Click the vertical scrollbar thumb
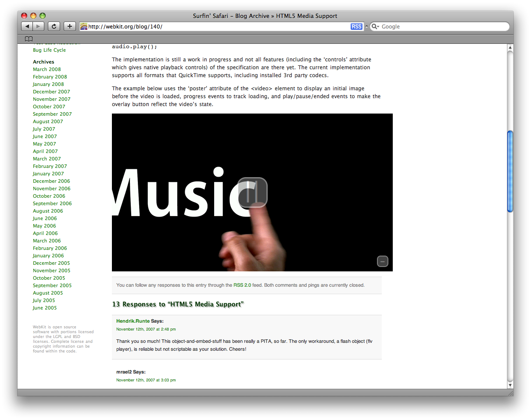 [510, 171]
